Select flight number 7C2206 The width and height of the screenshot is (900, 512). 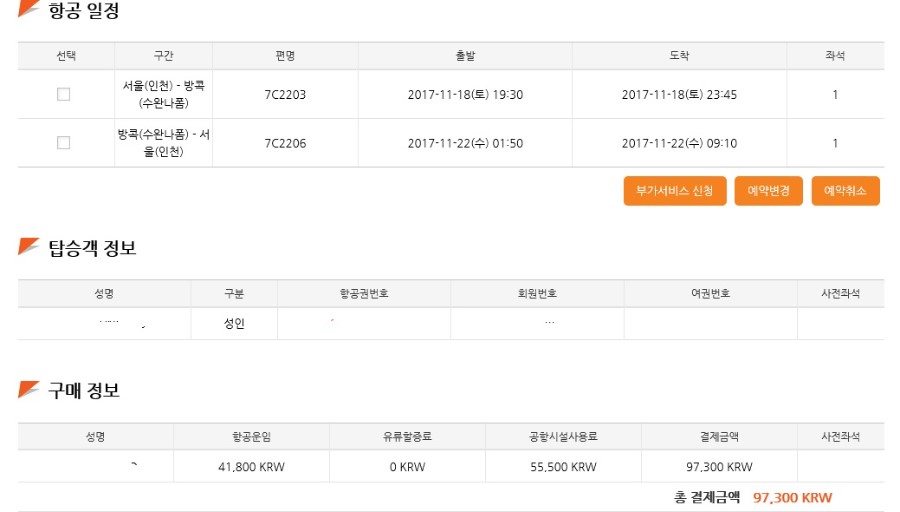(285, 143)
